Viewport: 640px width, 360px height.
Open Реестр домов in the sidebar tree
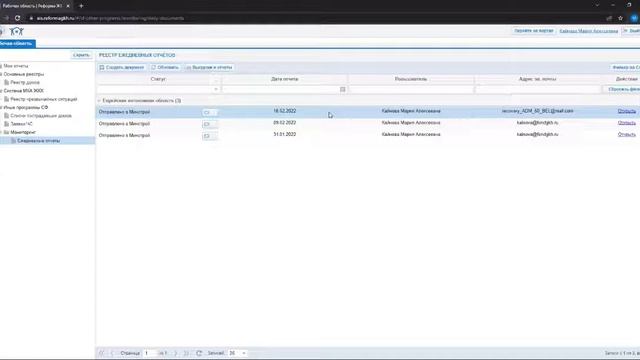[x=25, y=82]
